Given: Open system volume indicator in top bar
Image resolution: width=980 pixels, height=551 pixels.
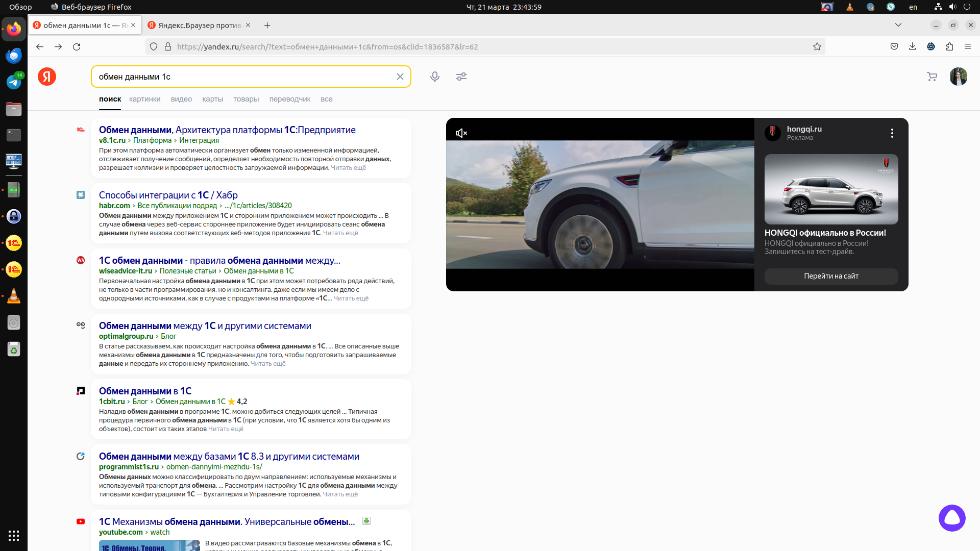Looking at the screenshot, I should click(952, 7).
